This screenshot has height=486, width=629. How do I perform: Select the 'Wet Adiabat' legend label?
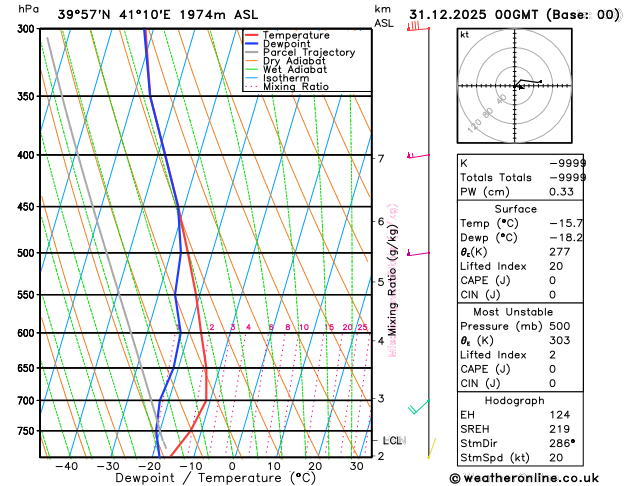(x=295, y=69)
